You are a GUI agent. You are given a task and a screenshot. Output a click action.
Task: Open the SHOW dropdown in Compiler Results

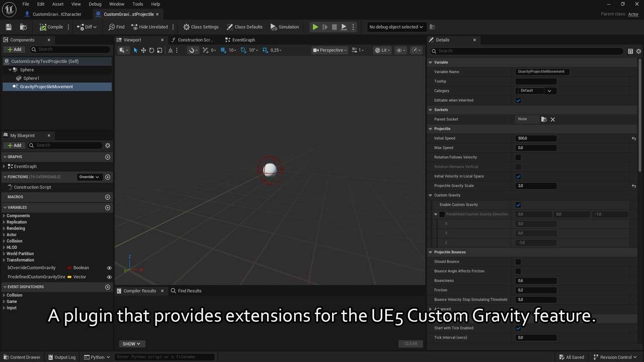pyautogui.click(x=132, y=344)
